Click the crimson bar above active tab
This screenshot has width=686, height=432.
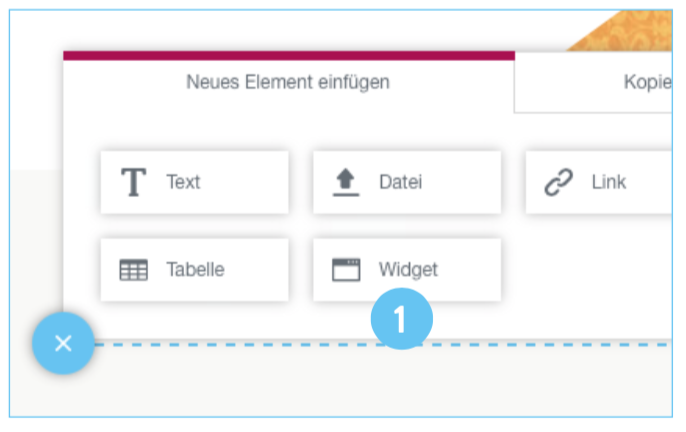(x=288, y=56)
